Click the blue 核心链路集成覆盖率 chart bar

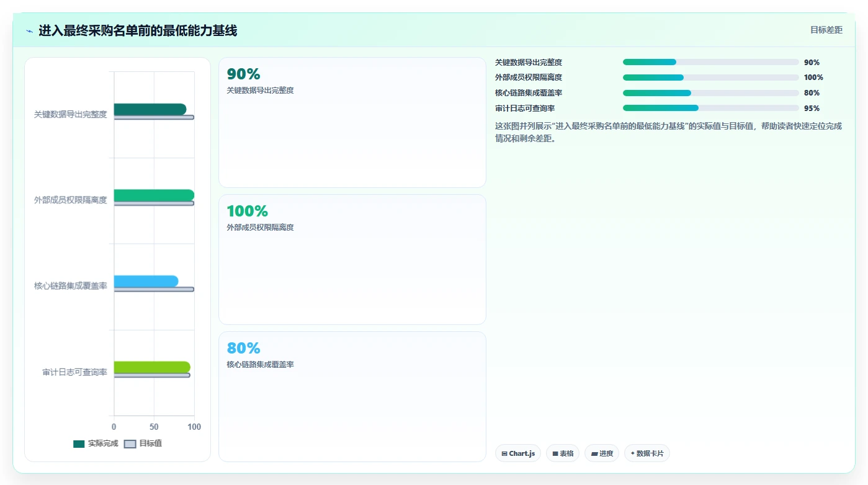[x=146, y=282]
